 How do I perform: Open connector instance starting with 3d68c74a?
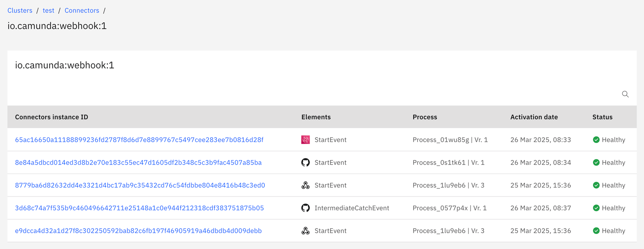click(139, 208)
